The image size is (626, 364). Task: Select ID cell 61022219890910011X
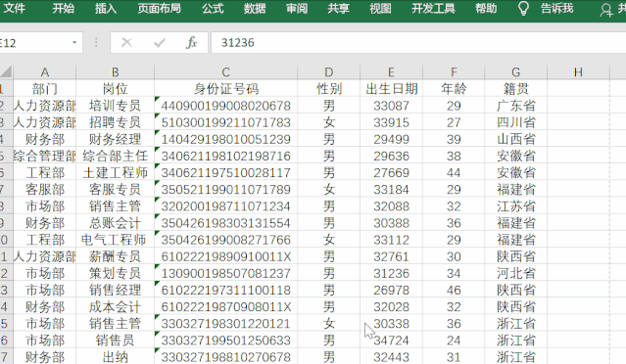[x=225, y=256]
